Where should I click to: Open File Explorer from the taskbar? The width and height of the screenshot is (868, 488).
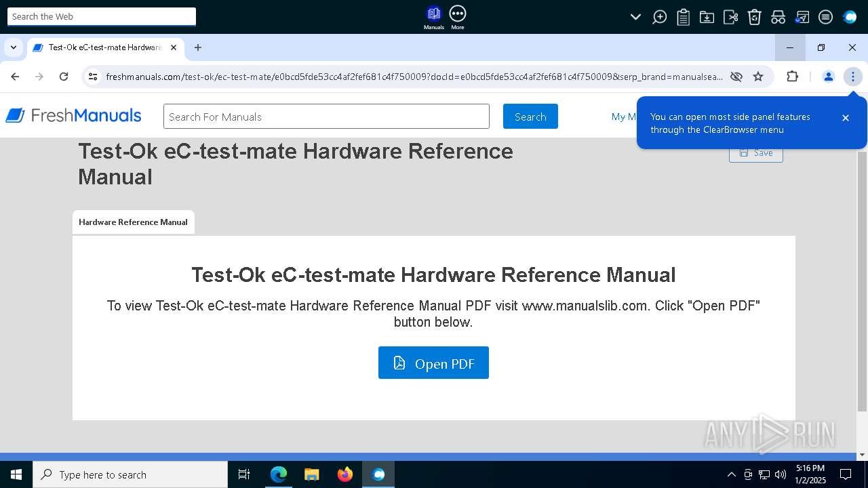point(312,474)
